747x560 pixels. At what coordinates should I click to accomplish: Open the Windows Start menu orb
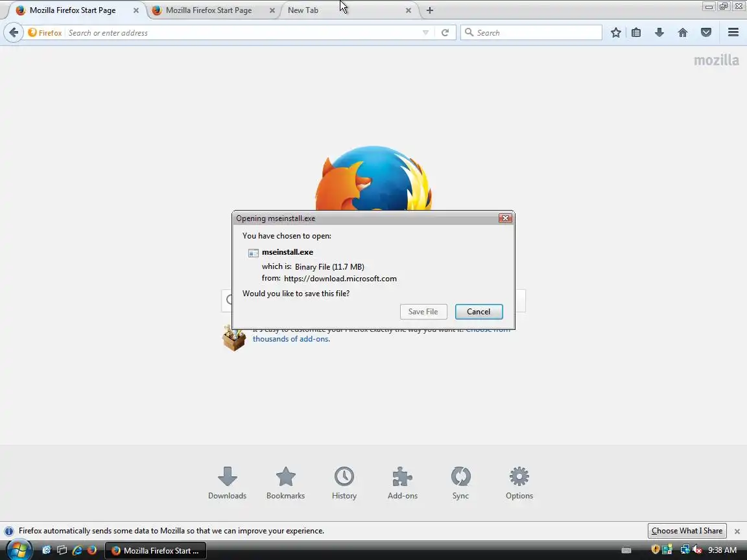coord(19,550)
